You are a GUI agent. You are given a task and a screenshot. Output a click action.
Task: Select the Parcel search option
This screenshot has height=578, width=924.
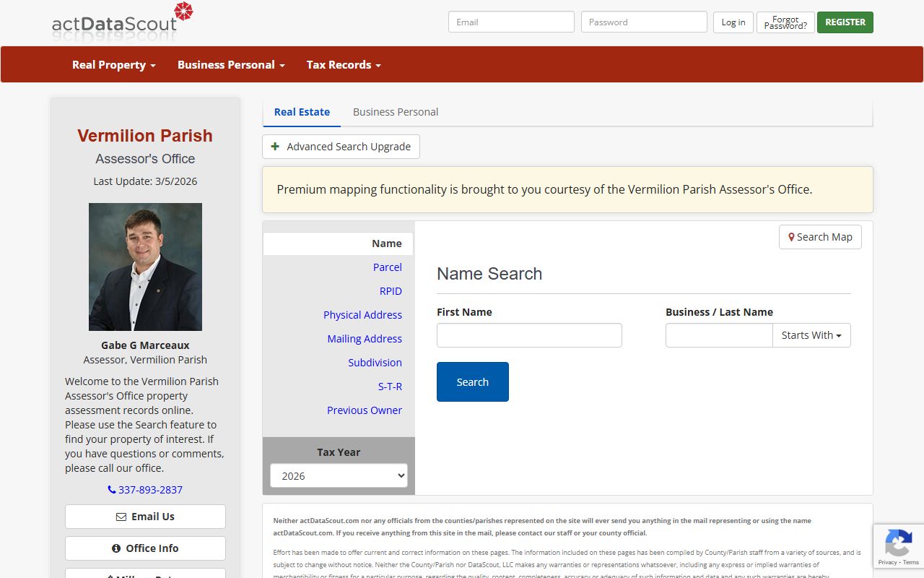pyautogui.click(x=388, y=267)
